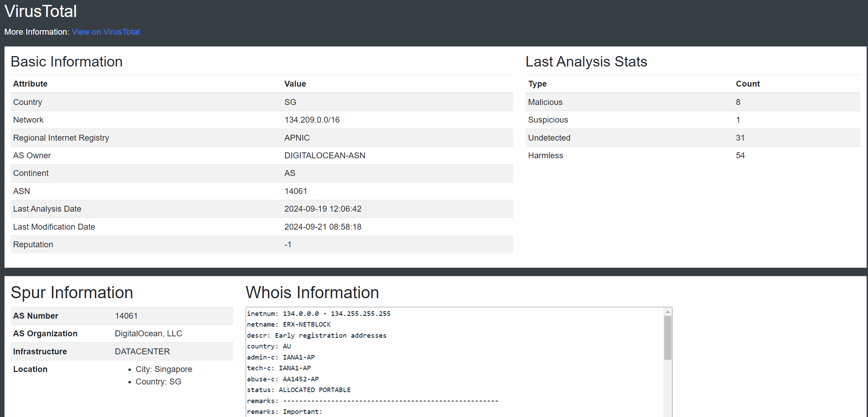Screen dimensions: 868x417
Task: Click the Regional Internet Registry label
Action: [61, 138]
